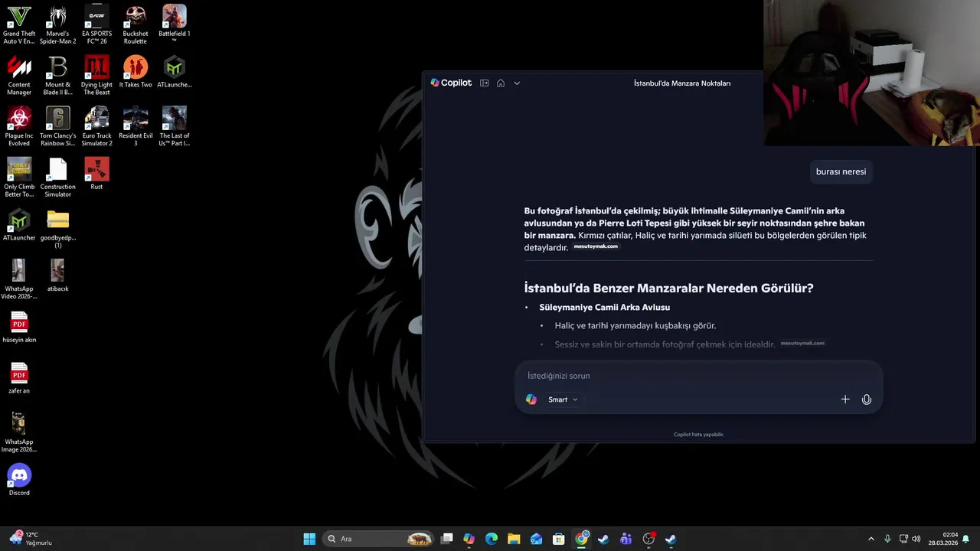980x551 pixels.
Task: Click the Copilot logo in the window header
Action: click(451, 83)
